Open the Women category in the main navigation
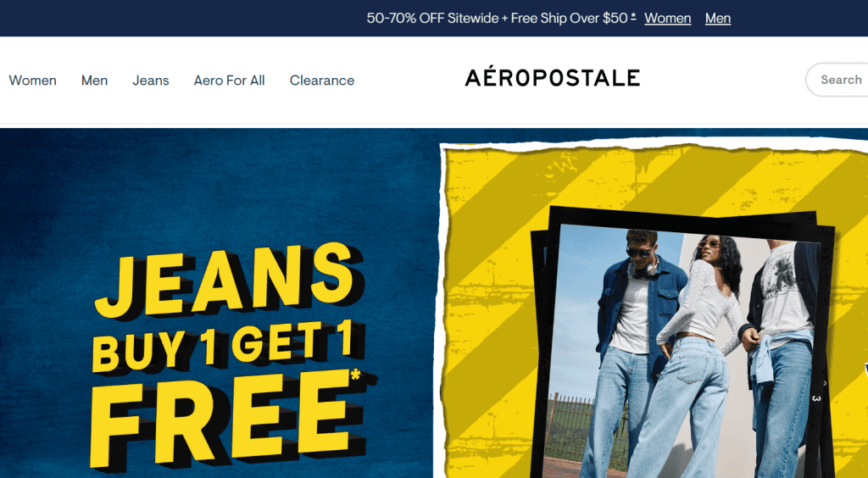This screenshot has width=868, height=478. pyautogui.click(x=33, y=81)
